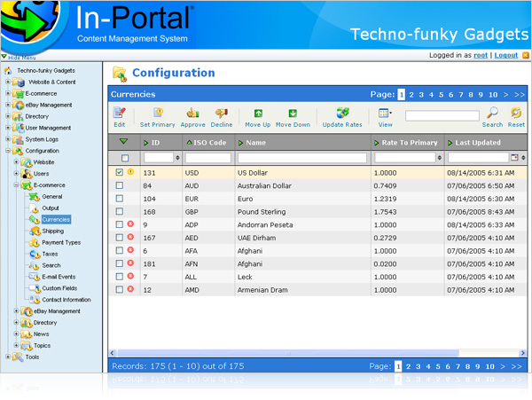Open the General settings item
This screenshot has width=532, height=400.
52,196
